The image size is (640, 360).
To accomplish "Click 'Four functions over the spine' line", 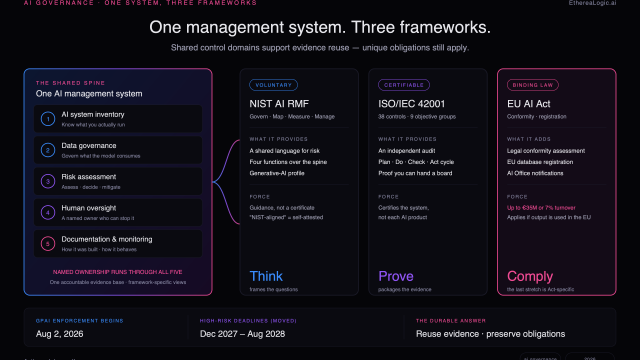I will [288, 162].
